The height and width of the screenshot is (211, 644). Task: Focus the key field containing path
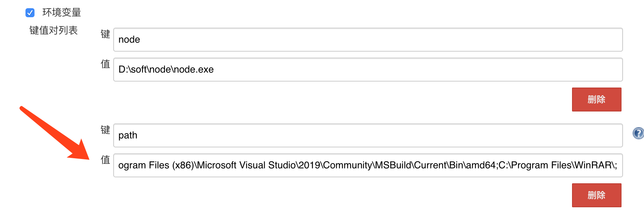(x=367, y=135)
